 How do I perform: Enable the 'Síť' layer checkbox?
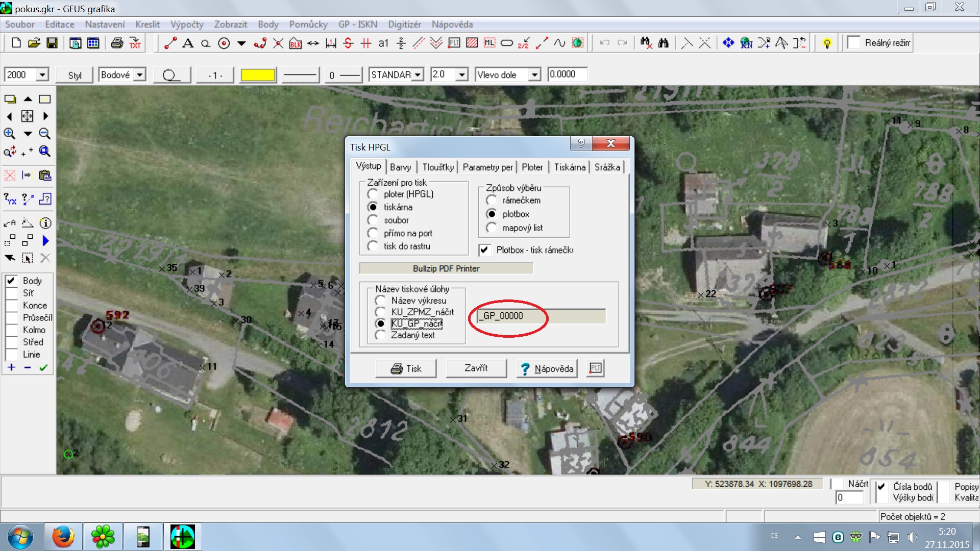(x=11, y=293)
